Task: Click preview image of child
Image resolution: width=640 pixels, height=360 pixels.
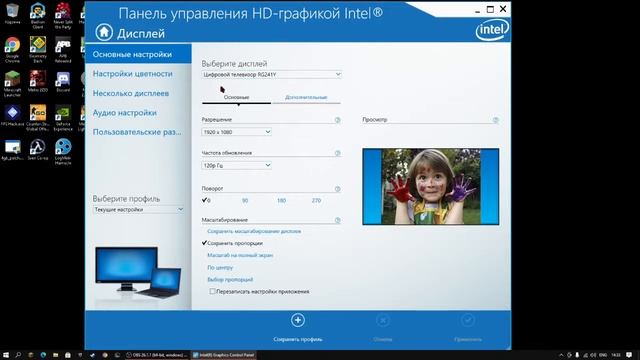Action: coord(431,187)
